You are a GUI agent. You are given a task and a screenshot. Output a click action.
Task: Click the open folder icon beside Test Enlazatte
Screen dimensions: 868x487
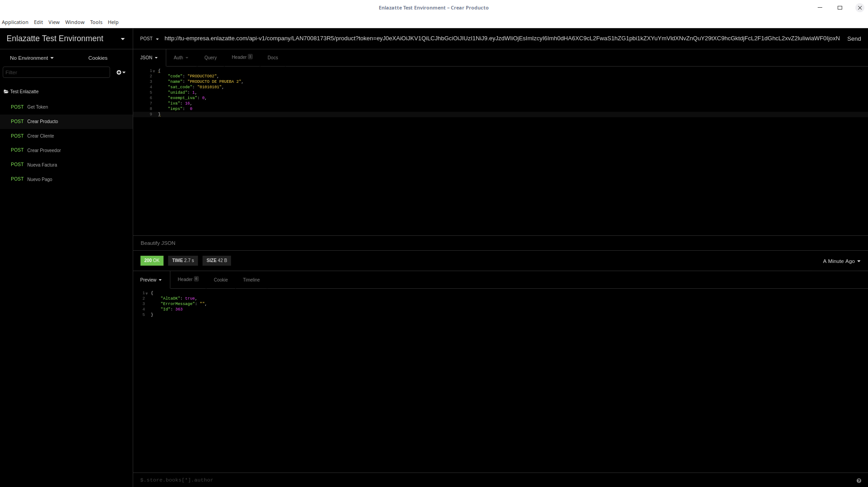point(6,91)
